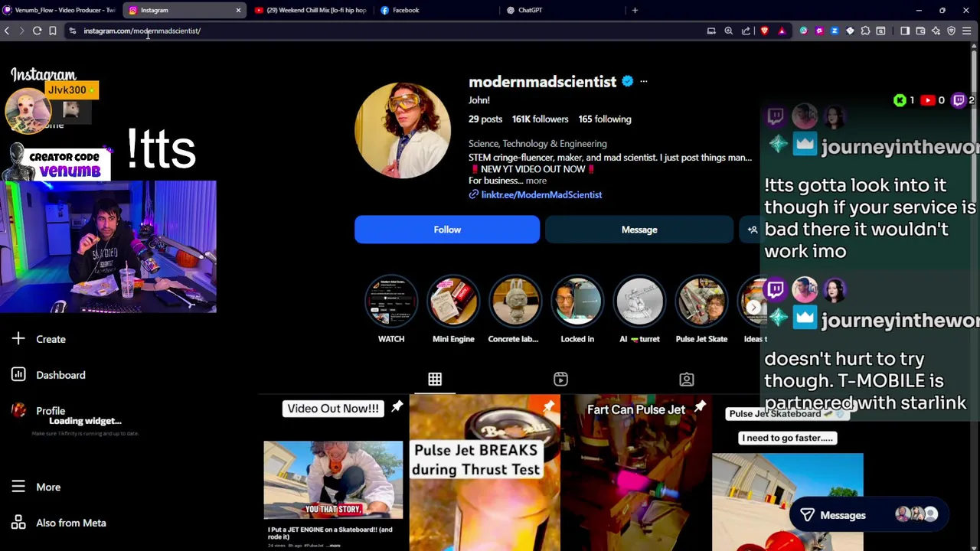Click the profile avatar picture of modernmadscientist
This screenshot has height=551, width=980.
click(x=403, y=130)
